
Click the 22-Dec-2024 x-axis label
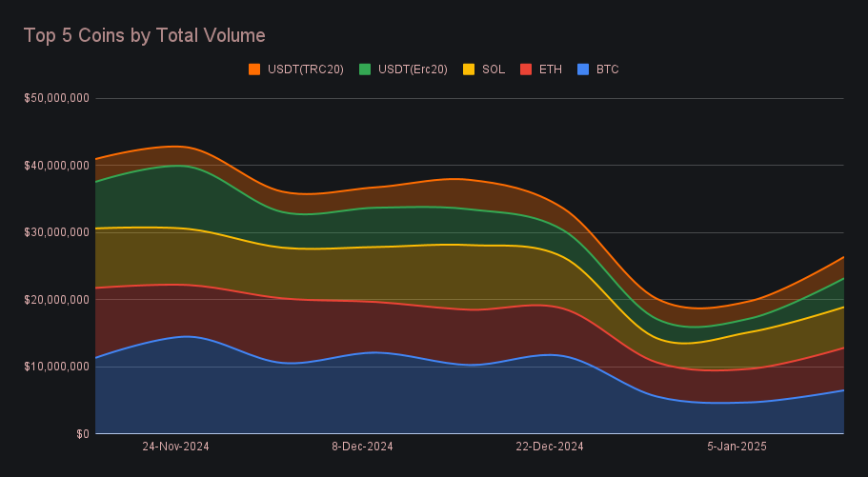[x=550, y=446]
